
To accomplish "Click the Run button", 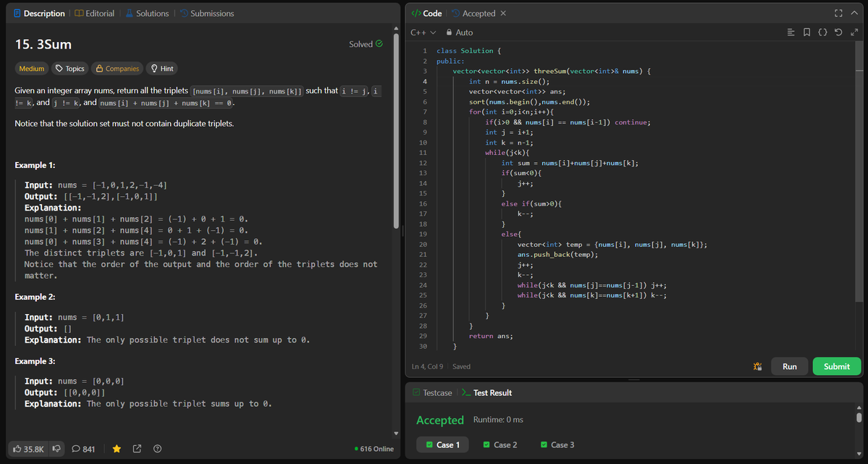I will 789,366.
